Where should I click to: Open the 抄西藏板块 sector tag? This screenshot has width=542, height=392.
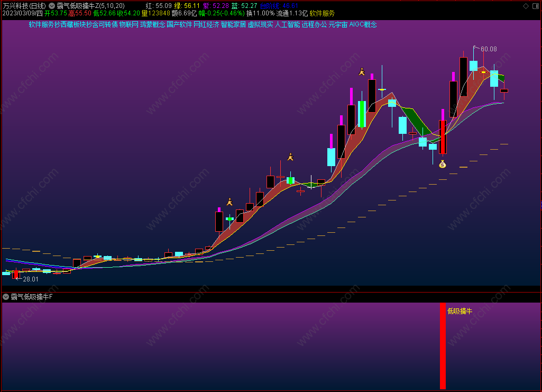[x=70, y=24]
